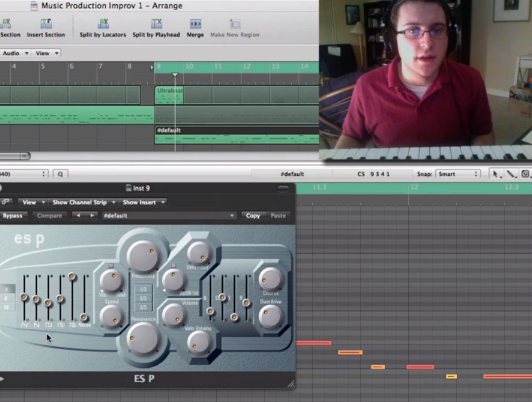Click the Velo Filter knob
Image resolution: width=532 pixels, height=402 pixels.
pyautogui.click(x=199, y=254)
